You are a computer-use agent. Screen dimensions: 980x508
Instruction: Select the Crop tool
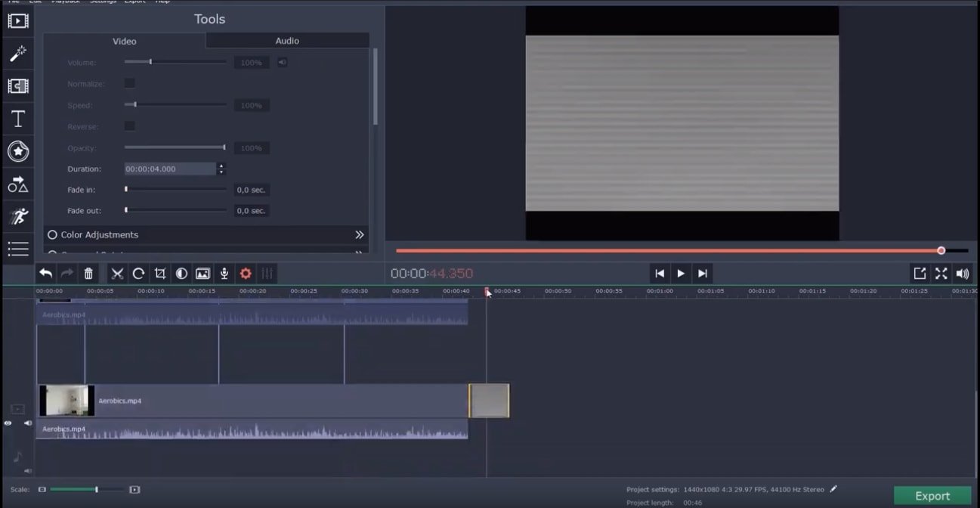click(x=160, y=274)
